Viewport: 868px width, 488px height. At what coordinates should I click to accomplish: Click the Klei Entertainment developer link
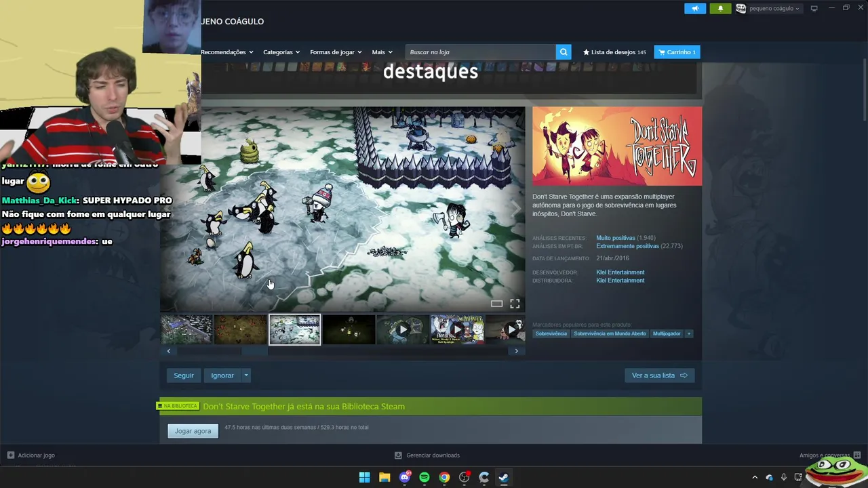[x=620, y=272]
